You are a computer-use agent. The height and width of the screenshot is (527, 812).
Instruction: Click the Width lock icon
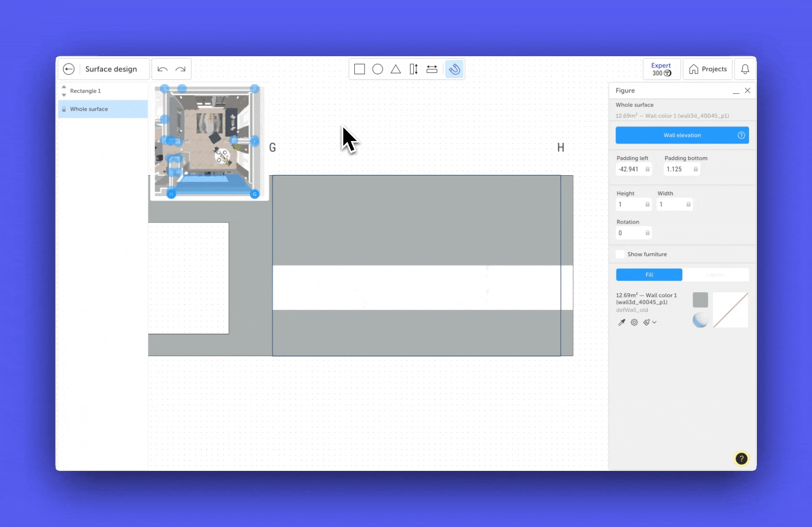[x=689, y=204]
